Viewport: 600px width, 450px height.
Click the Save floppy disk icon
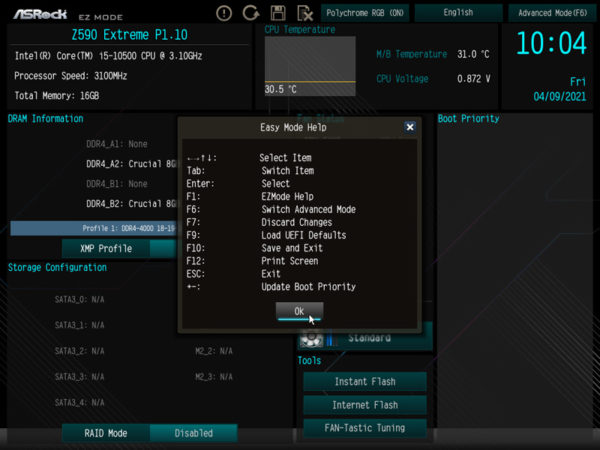coord(278,13)
